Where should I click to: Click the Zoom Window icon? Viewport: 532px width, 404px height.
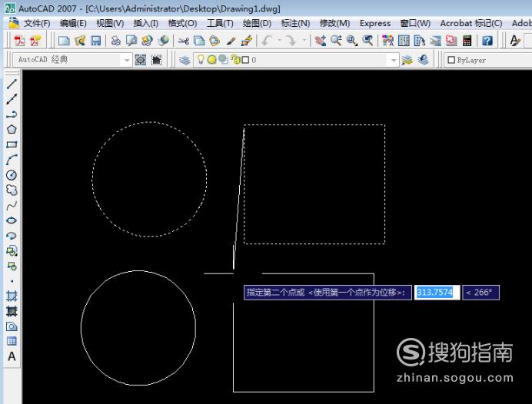click(352, 41)
